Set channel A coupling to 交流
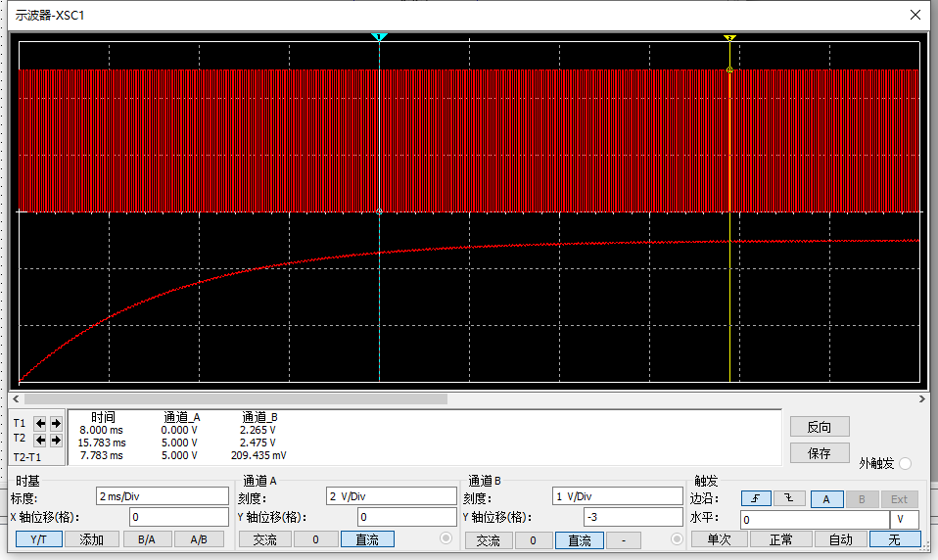938x560 pixels. [265, 539]
